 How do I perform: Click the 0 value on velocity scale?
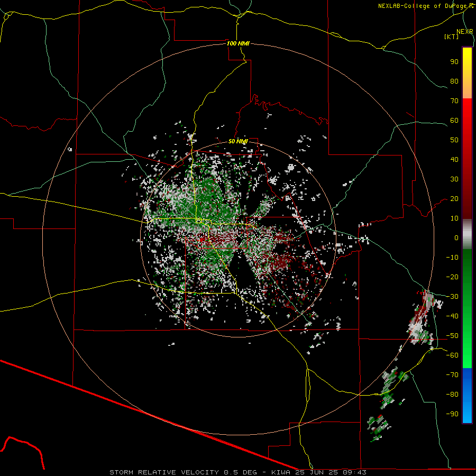coord(456,237)
